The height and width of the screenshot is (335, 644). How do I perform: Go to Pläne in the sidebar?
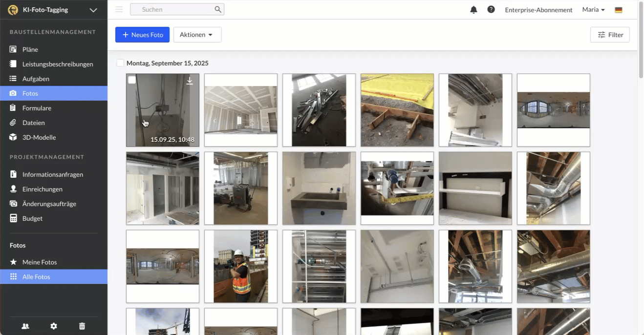(x=30, y=49)
